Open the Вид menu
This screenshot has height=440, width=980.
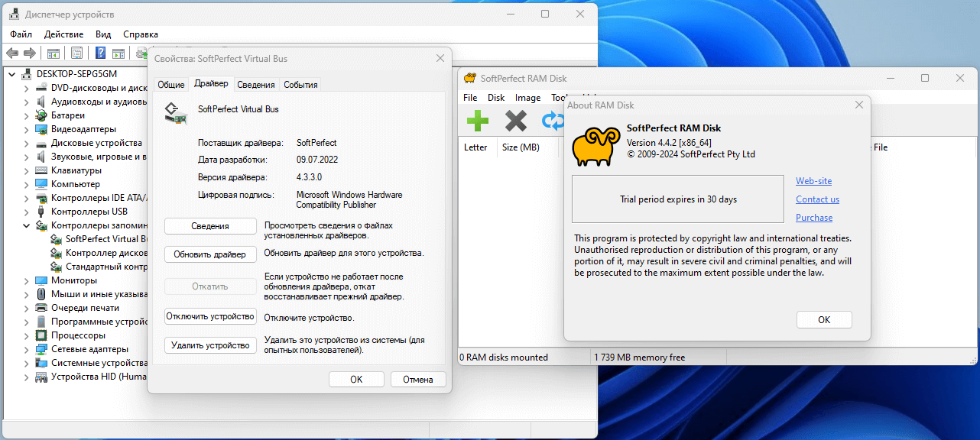103,34
